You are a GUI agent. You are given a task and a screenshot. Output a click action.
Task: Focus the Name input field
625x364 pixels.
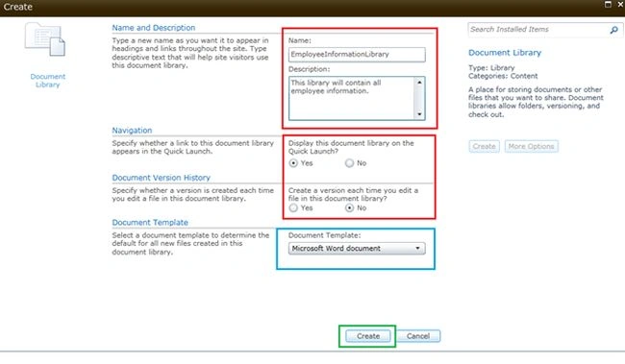[357, 55]
